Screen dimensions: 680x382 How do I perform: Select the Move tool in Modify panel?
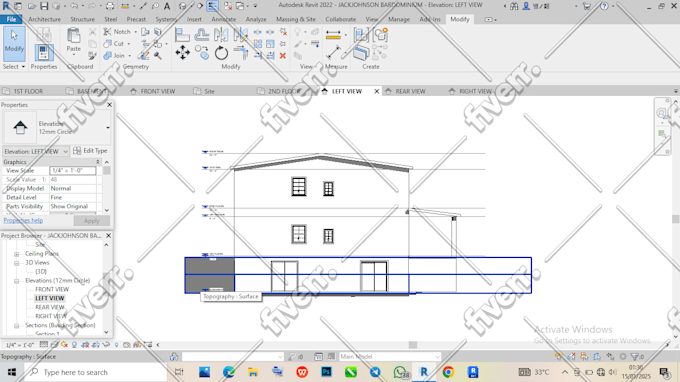point(183,53)
